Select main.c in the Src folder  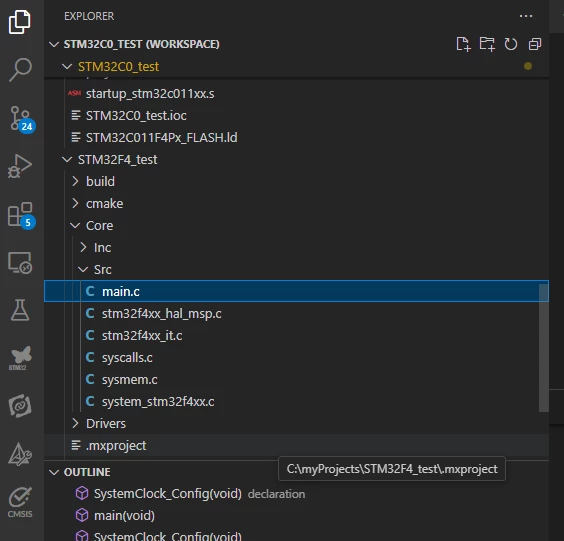click(x=296, y=291)
